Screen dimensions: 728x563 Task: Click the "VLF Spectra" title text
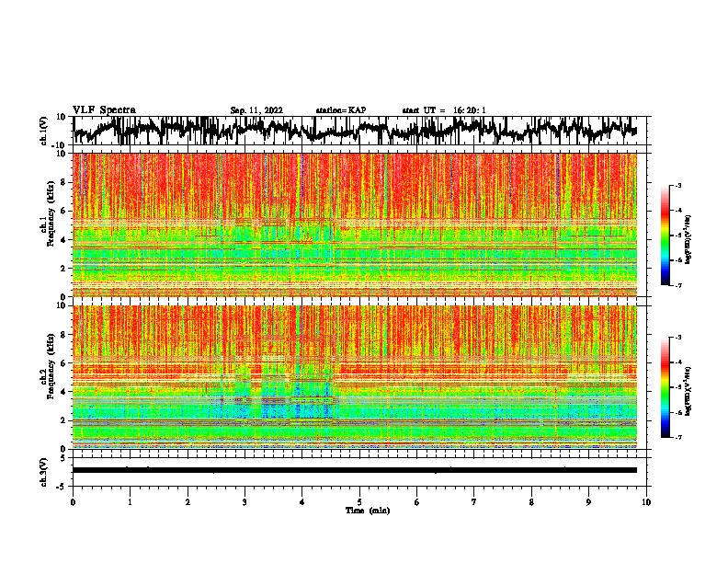coord(104,110)
